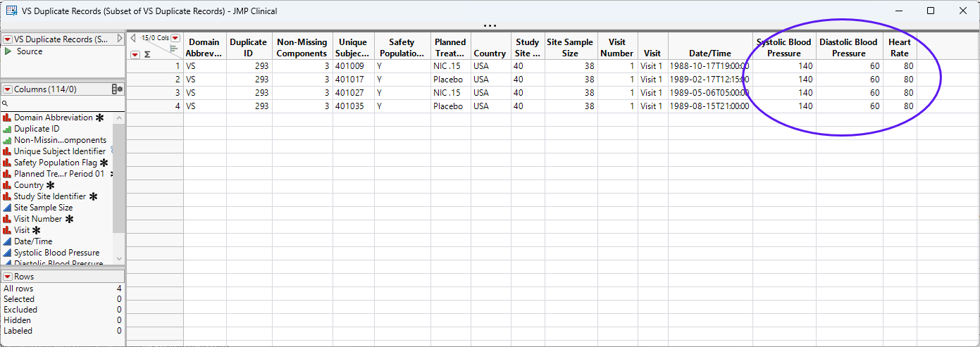This screenshot has height=347, width=980.
Task: Click the Date/Time continuous blue triangle icon
Action: tap(8, 241)
